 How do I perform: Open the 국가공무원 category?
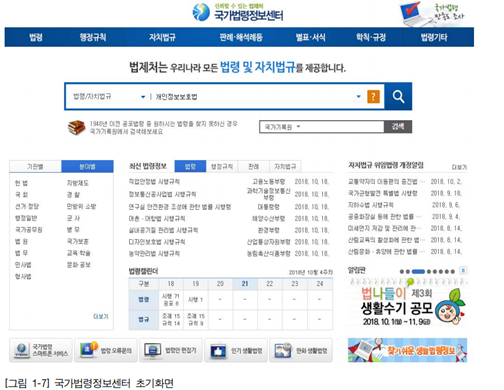(x=28, y=230)
